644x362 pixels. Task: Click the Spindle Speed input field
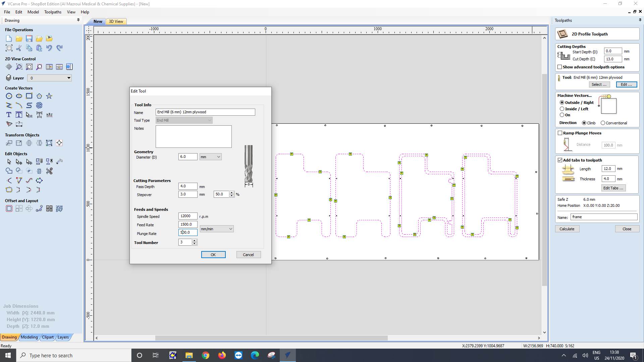point(187,216)
